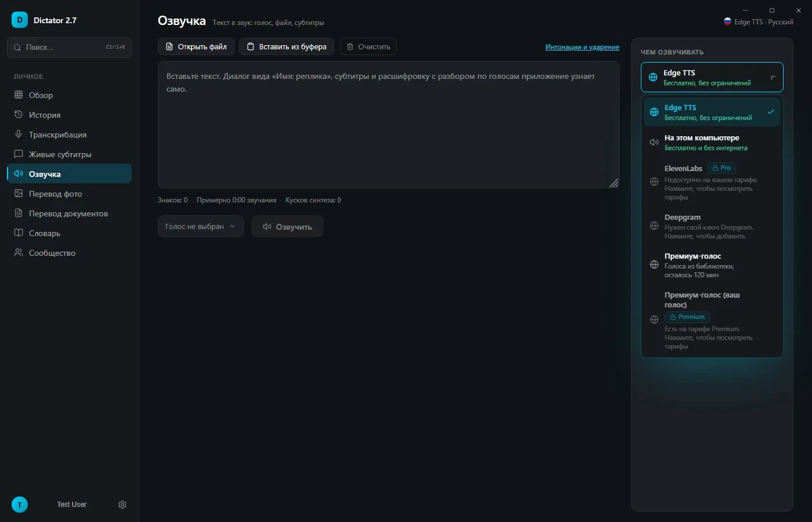Click the Pro badge beside ElevenLabs
Image resolution: width=812 pixels, height=522 pixels.
[x=722, y=168]
